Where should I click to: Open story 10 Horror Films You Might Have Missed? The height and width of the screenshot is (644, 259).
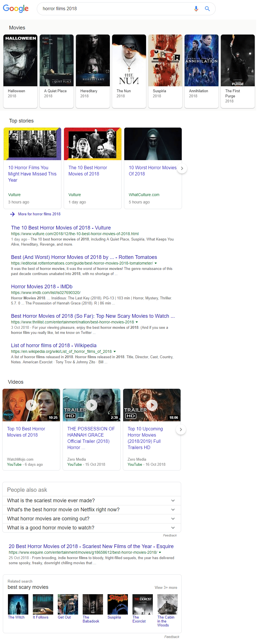[x=32, y=168]
